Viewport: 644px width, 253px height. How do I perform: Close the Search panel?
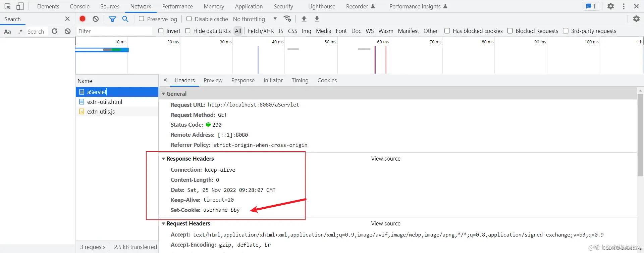coord(67,19)
